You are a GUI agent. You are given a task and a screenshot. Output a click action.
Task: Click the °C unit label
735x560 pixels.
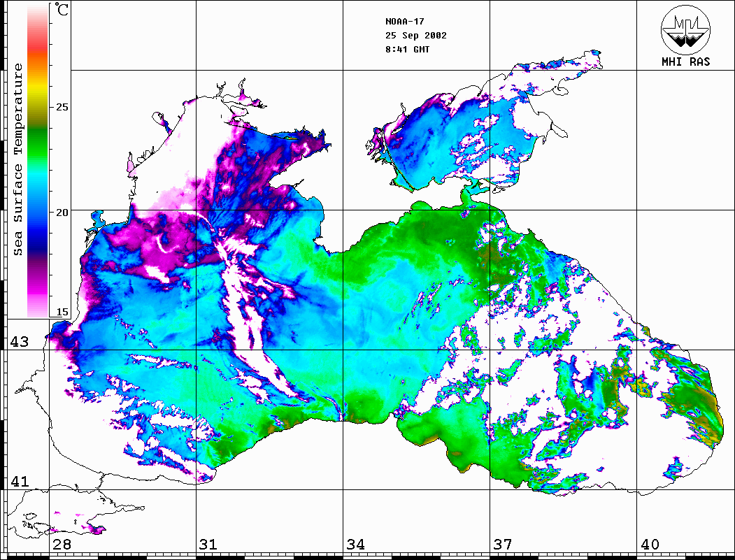tap(62, 9)
